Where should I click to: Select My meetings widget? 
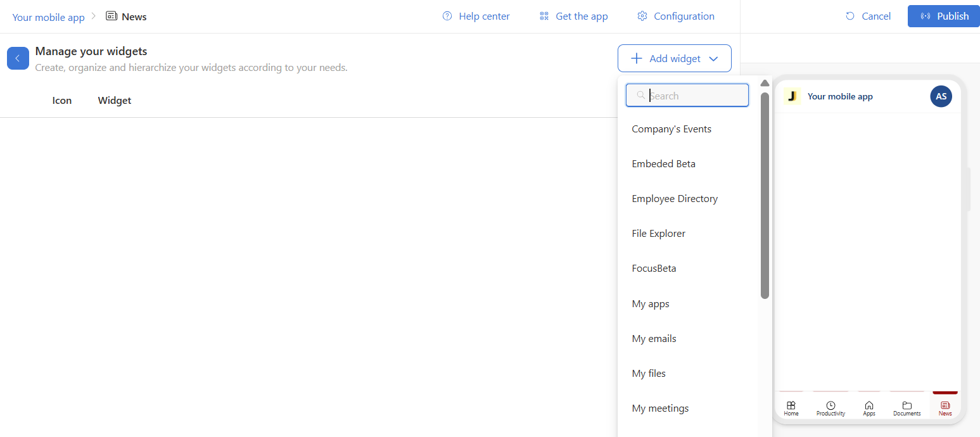(x=660, y=408)
